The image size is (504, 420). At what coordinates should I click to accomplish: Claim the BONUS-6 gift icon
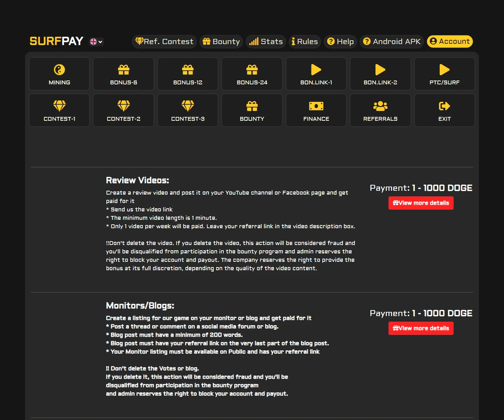pos(124,70)
